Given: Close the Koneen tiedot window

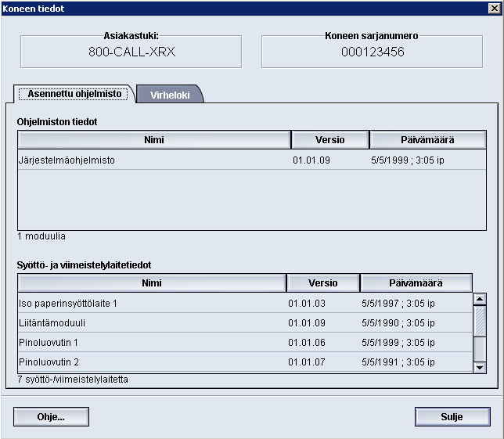Looking at the screenshot, I should coord(495,8).
